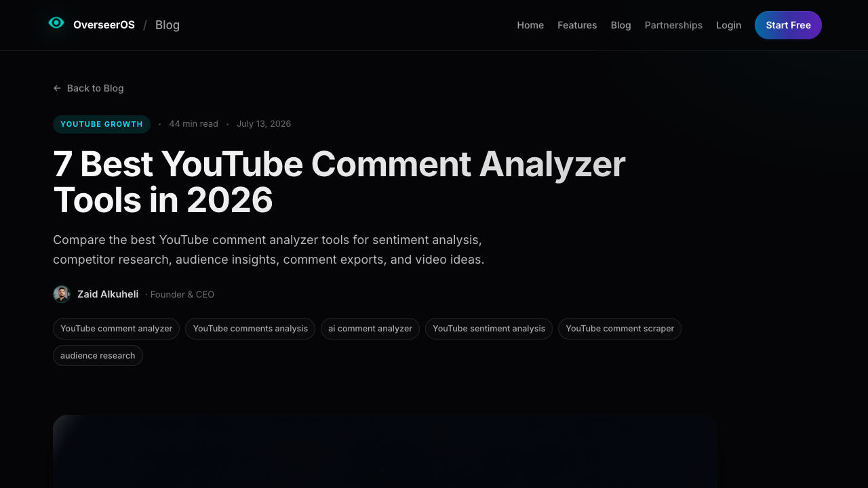Click the Back to Blog arrow icon
The width and height of the screenshot is (868, 488).
pos(57,88)
